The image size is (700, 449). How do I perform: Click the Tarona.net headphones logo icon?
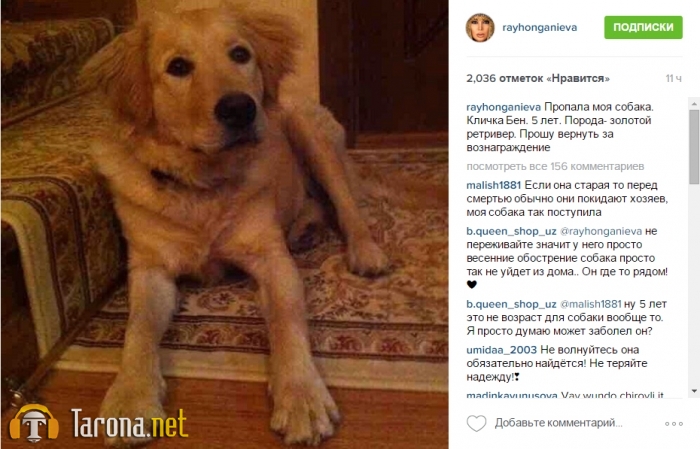pos(34,423)
